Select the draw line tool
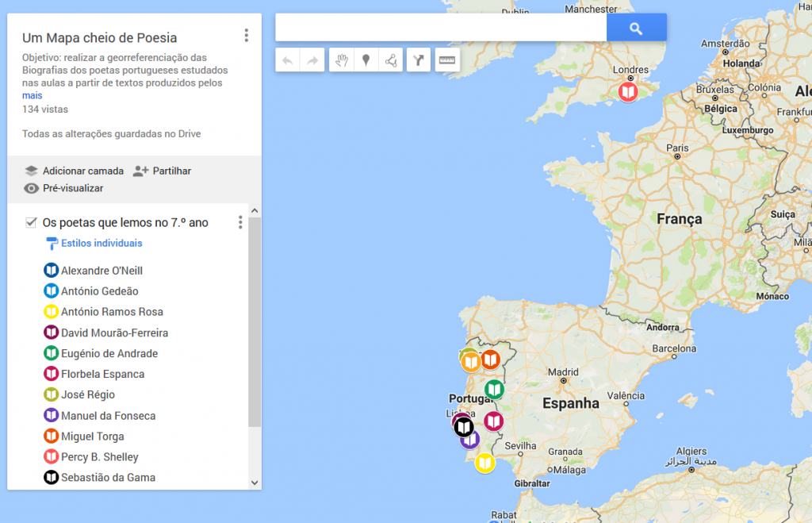Screen dimensions: 812x523 [390, 60]
